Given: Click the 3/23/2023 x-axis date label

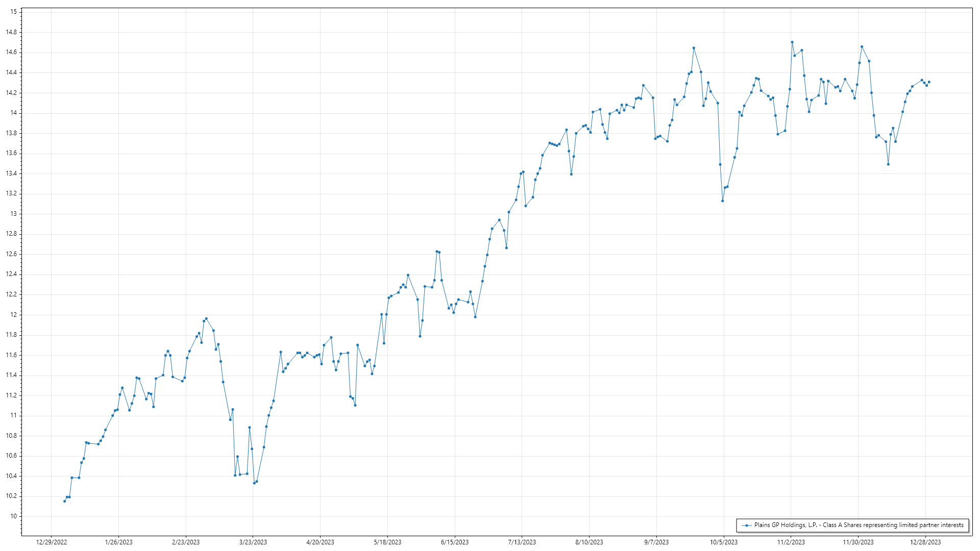Looking at the screenshot, I should 253,542.
